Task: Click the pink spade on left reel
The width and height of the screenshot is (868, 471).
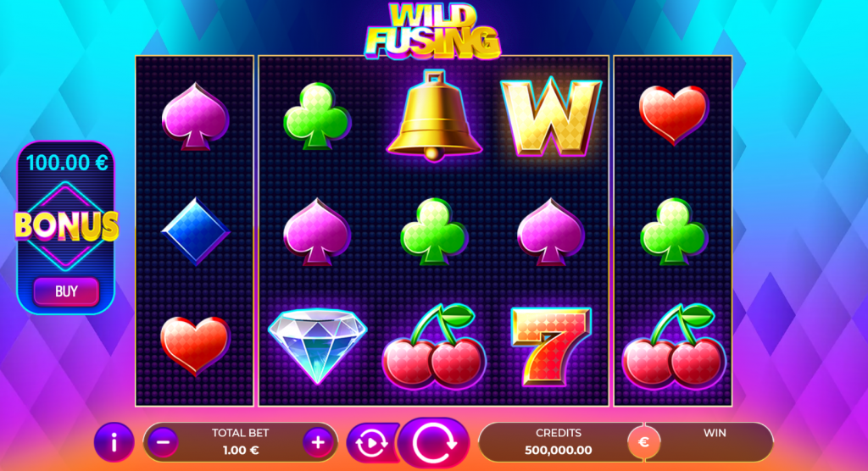Action: pyautogui.click(x=195, y=117)
